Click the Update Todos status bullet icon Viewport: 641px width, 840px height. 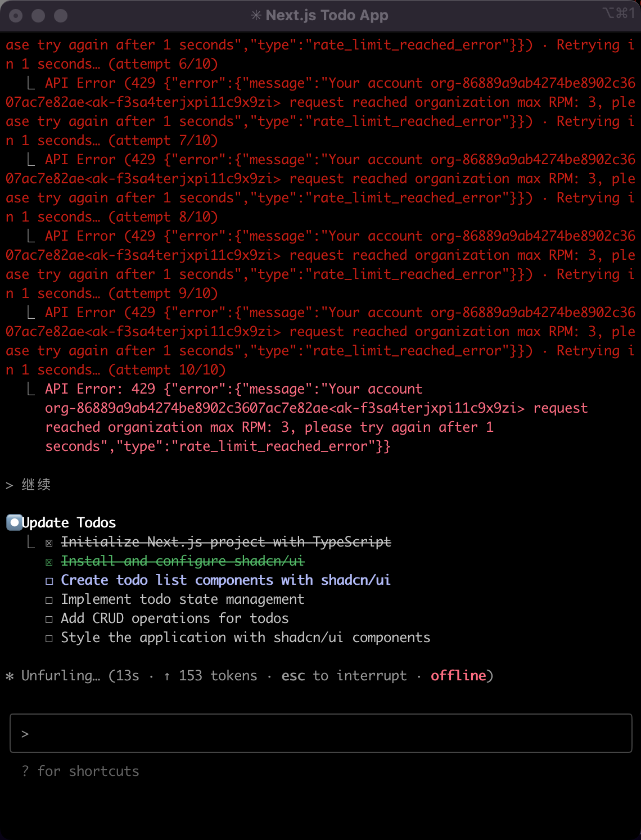[x=14, y=523]
